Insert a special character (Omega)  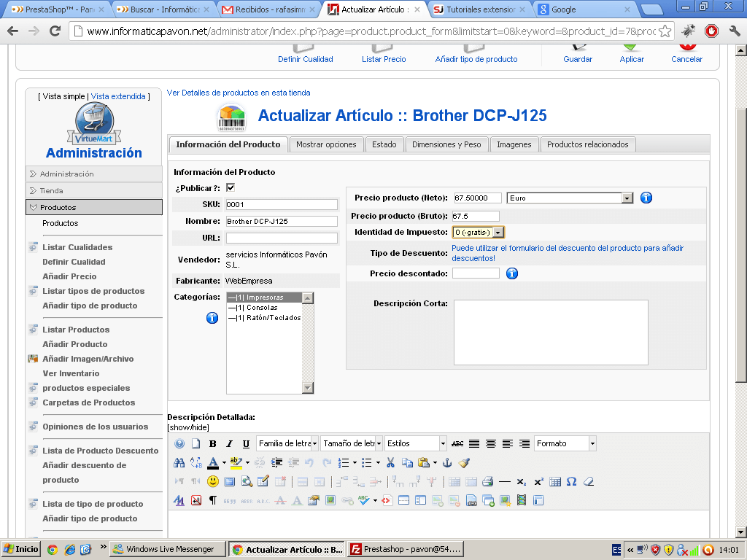pos(572,481)
